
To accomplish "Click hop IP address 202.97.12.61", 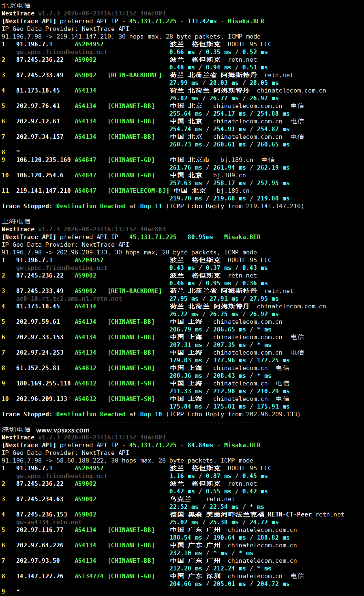I will (38, 121).
